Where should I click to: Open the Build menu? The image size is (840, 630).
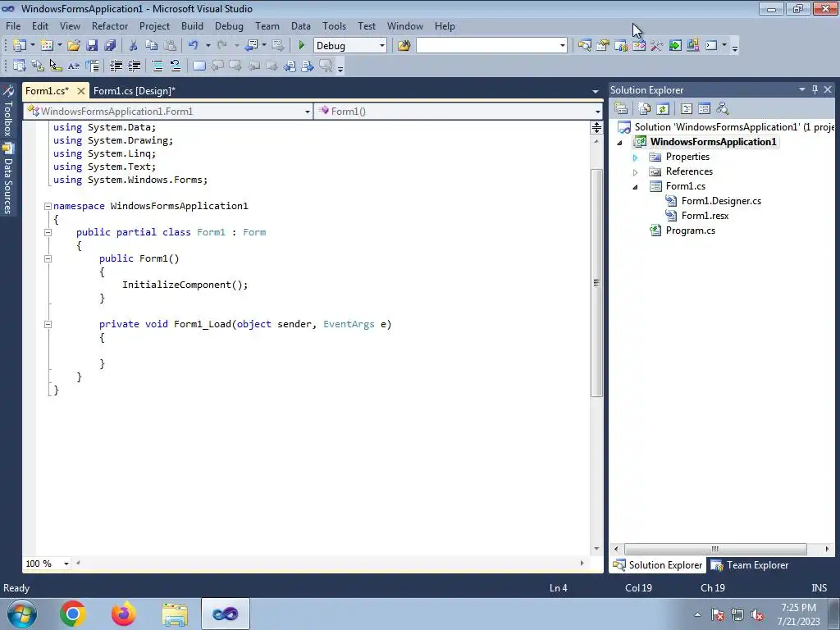coord(192,25)
